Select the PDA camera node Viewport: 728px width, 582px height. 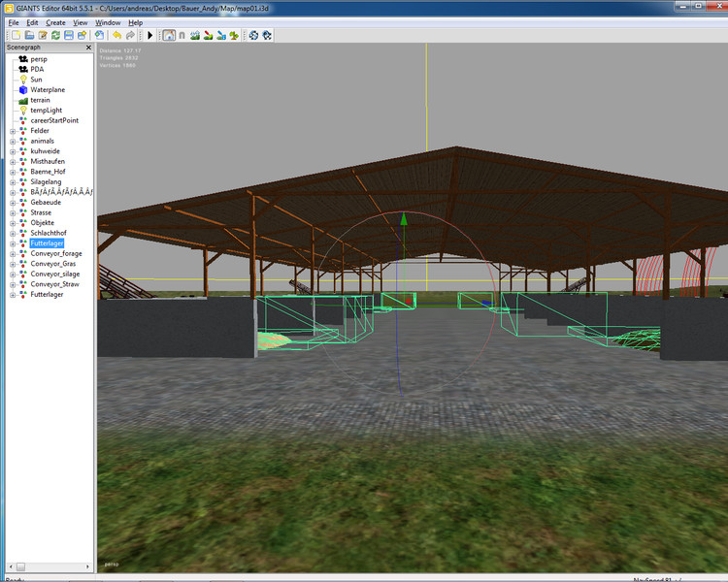pos(37,69)
